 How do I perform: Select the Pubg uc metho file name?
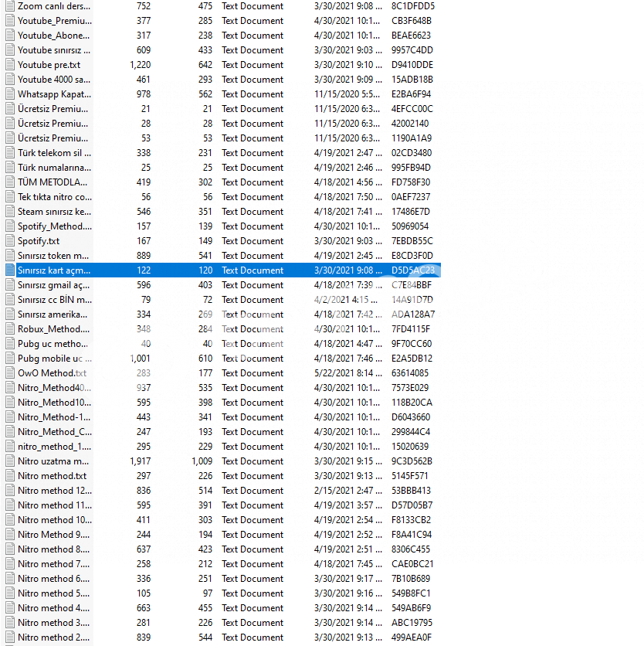pyautogui.click(x=53, y=344)
